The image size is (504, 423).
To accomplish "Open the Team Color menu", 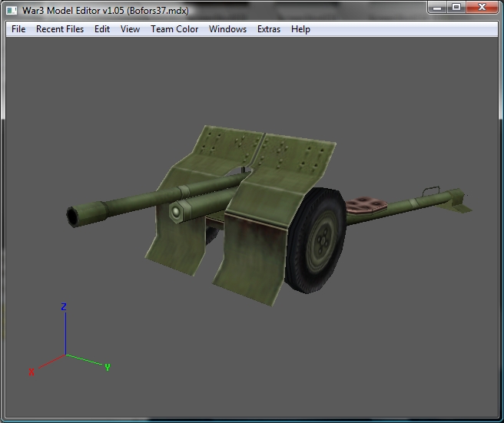I will 174,29.
